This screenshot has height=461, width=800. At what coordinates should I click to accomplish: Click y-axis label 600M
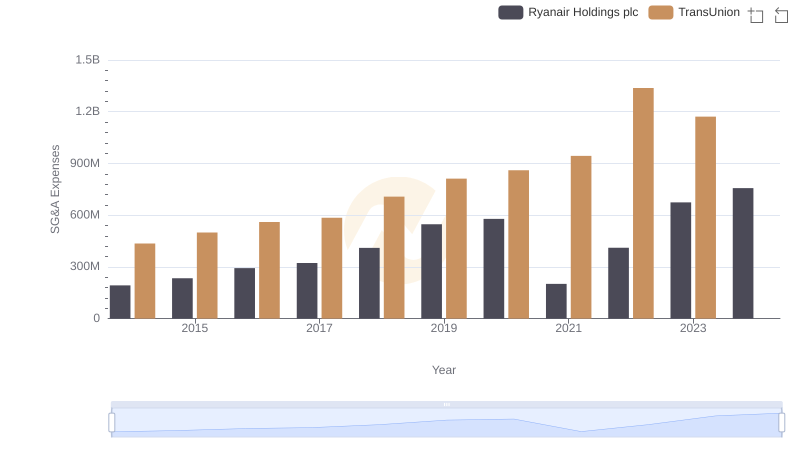point(85,215)
